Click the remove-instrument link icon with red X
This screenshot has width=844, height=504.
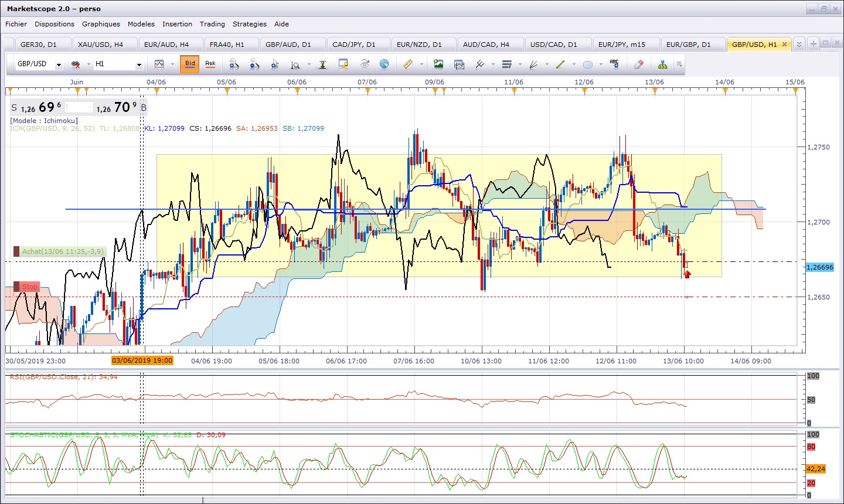pyautogui.click(x=76, y=64)
